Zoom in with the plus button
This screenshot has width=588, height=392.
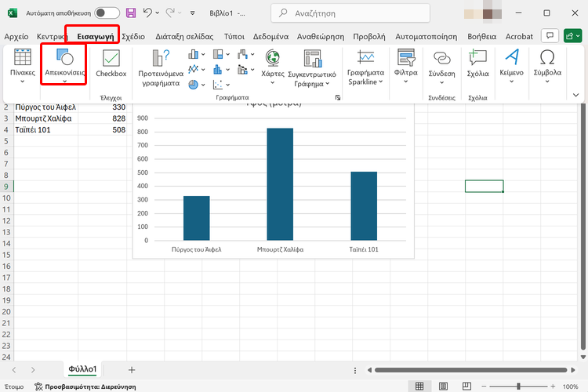[x=554, y=386]
